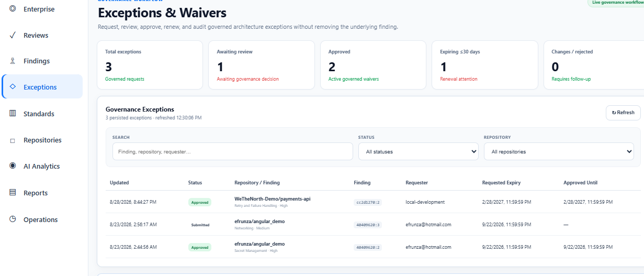The width and height of the screenshot is (644, 276).
Task: Open efrunza/angular_demo Networking exception
Action: (x=259, y=222)
